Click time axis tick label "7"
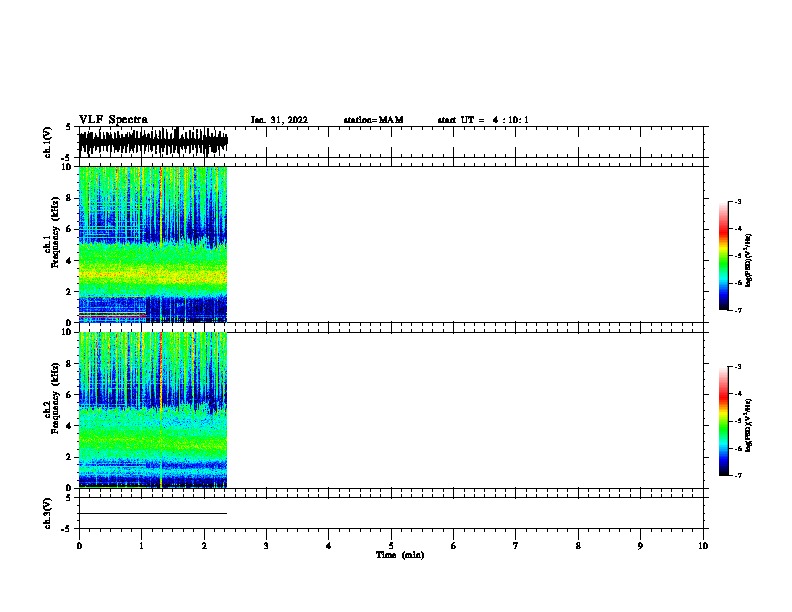The image size is (792, 612). (x=516, y=545)
